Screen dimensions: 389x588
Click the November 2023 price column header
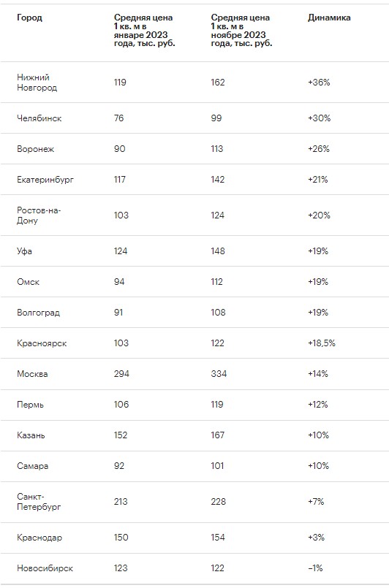(241, 31)
